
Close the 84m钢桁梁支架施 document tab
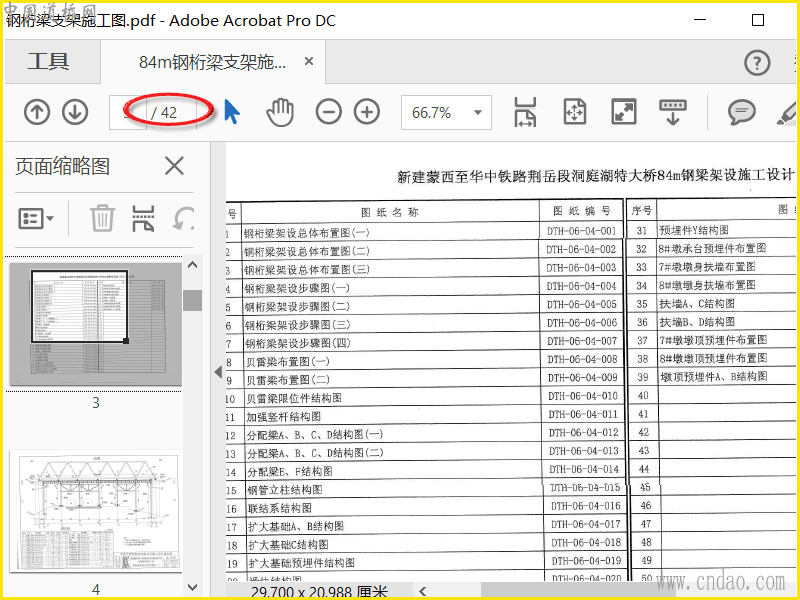(309, 61)
